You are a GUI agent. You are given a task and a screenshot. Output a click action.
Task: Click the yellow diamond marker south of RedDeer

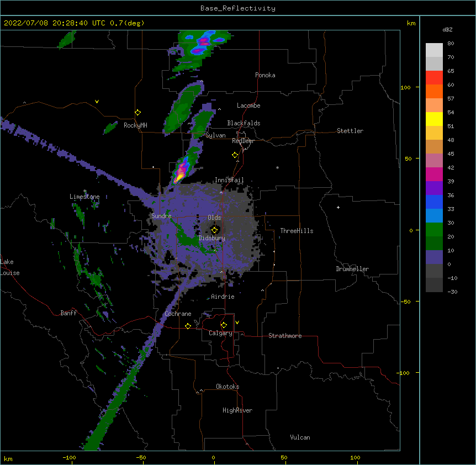pos(235,155)
